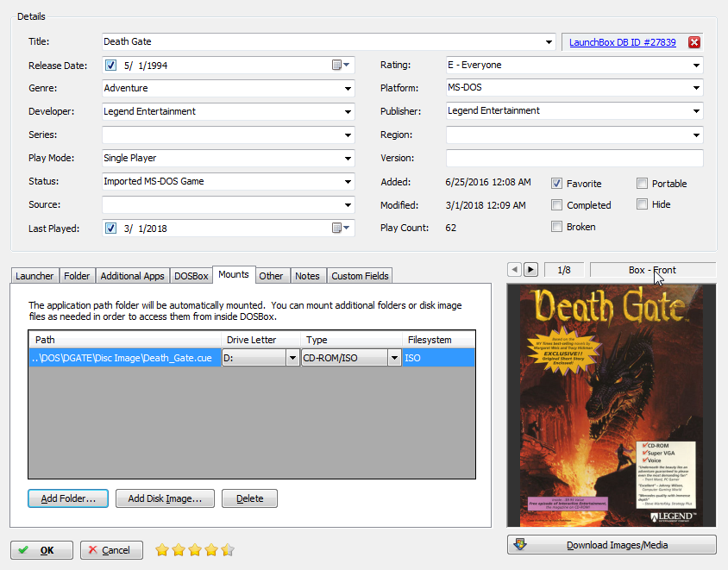Open the Custom Fields tab

(x=360, y=276)
